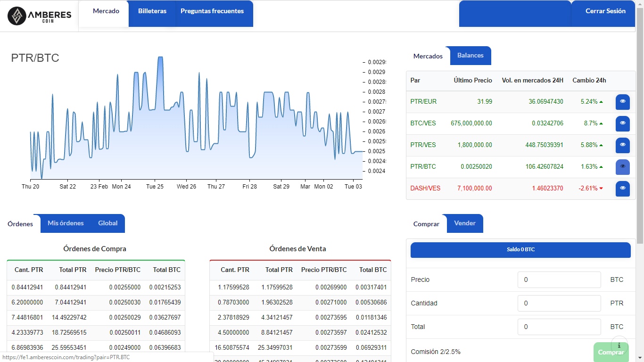Switch to the Vender tab

tap(465, 223)
